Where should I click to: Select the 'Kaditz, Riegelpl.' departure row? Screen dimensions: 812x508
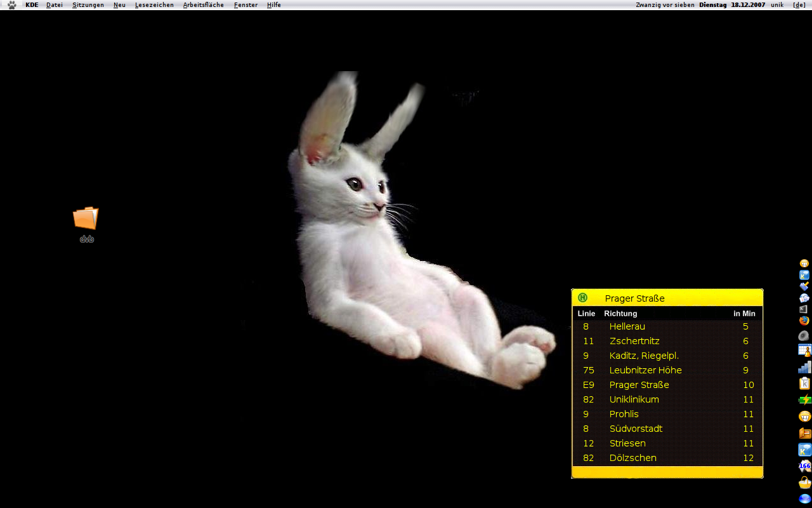tap(667, 356)
